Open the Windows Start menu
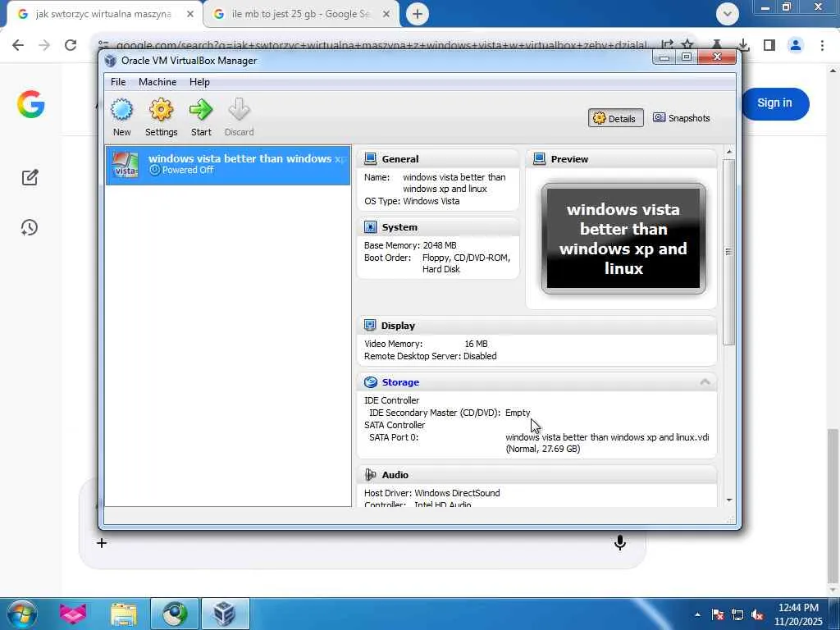This screenshot has width=840, height=630. click(x=21, y=614)
